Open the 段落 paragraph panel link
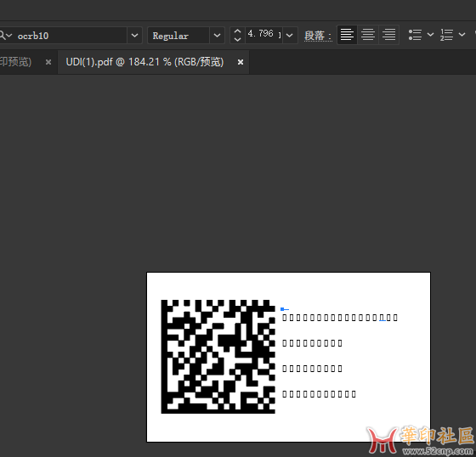The width and height of the screenshot is (476, 457). click(x=318, y=36)
